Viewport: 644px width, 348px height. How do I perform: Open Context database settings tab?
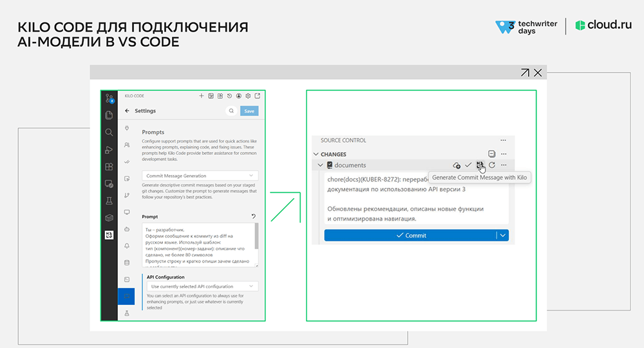pyautogui.click(x=127, y=262)
